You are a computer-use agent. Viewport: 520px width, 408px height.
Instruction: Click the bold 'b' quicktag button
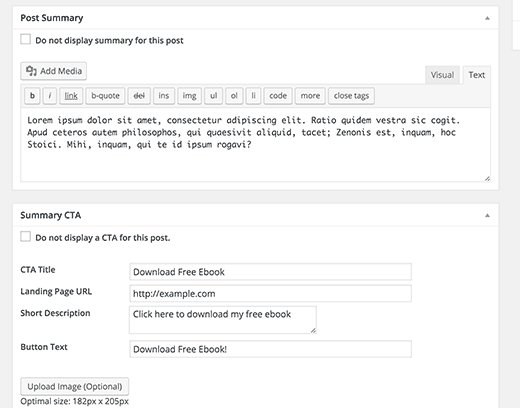coord(32,96)
